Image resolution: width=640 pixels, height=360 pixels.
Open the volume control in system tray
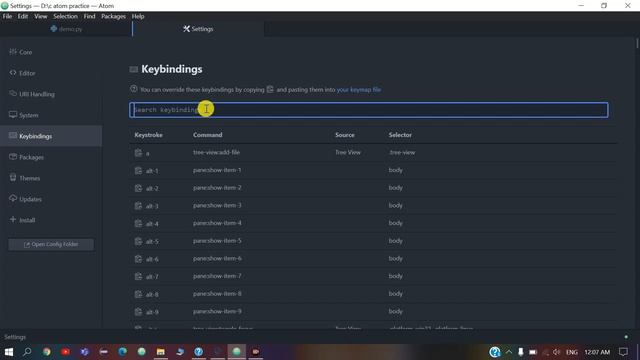557,352
